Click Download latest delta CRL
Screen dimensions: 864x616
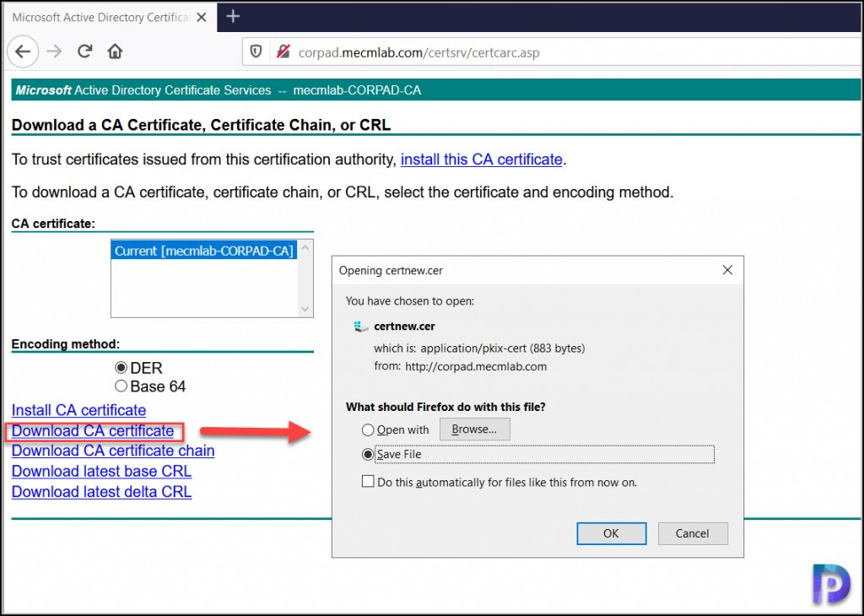tap(101, 492)
